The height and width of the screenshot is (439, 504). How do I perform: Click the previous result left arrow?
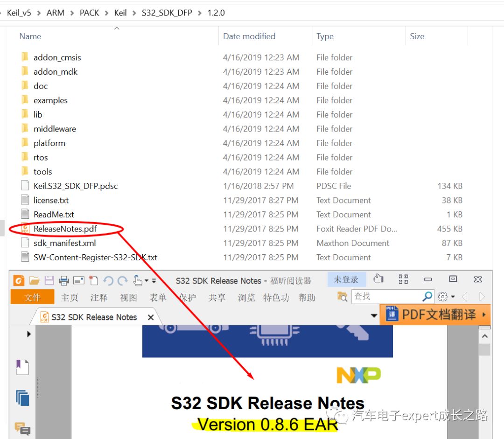point(464,296)
